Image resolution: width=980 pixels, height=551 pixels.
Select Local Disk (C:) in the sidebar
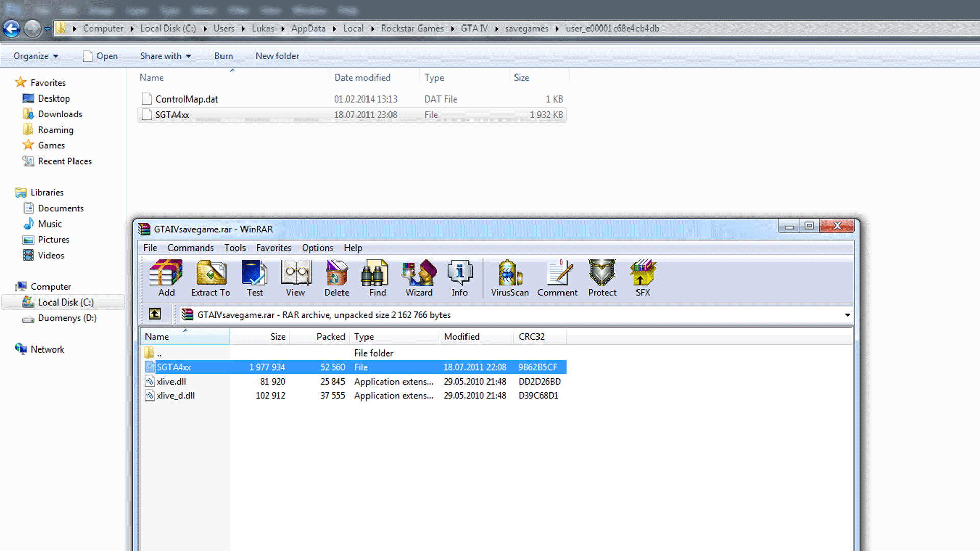[x=63, y=302]
